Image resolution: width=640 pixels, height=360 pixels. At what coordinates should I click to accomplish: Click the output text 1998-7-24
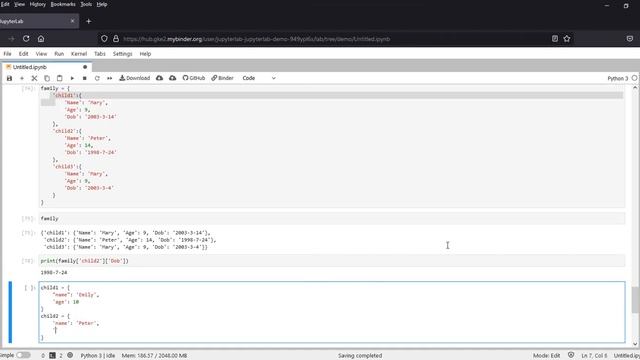click(x=54, y=272)
